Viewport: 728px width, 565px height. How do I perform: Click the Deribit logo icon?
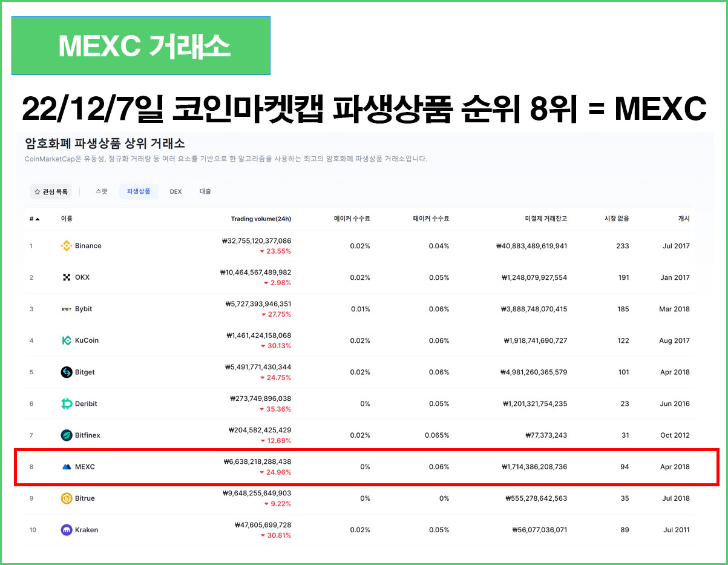pos(67,403)
